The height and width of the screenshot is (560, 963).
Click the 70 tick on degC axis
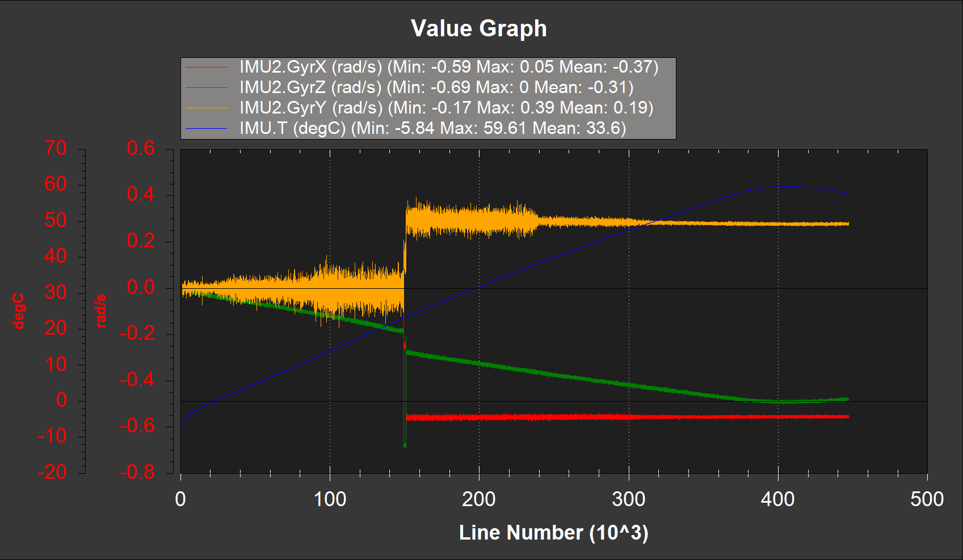(56, 148)
